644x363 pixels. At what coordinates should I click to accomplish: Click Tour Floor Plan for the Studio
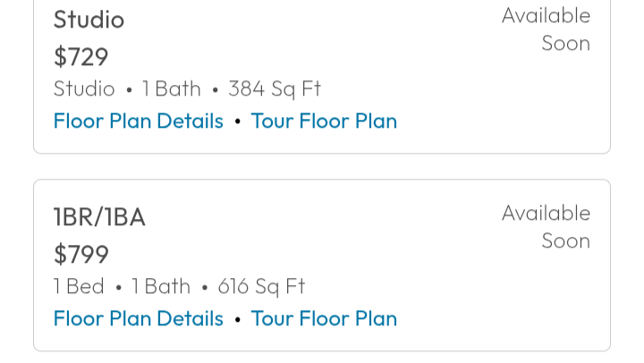pyautogui.click(x=324, y=121)
